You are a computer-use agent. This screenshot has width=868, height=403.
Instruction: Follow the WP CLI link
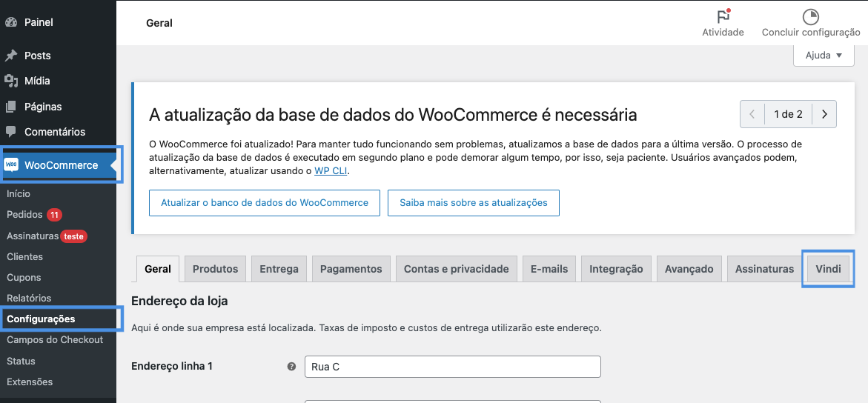coord(330,171)
